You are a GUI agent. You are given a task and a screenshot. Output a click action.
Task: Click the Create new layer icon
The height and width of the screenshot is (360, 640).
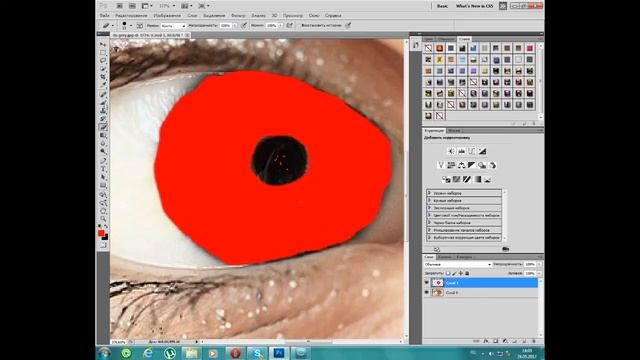524,341
